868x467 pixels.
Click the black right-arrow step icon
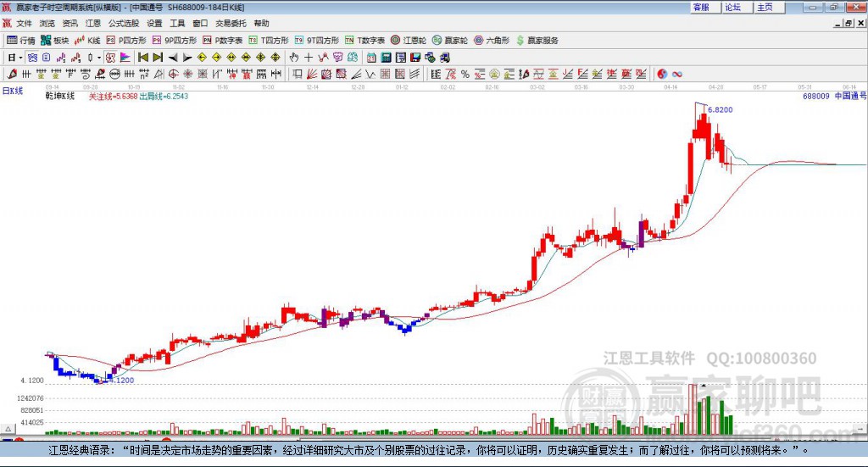187,58
